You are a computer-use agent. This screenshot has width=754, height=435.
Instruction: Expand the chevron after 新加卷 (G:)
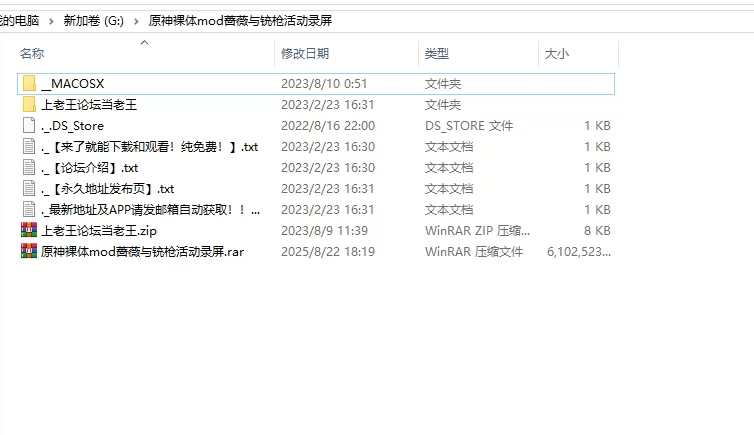[136, 21]
